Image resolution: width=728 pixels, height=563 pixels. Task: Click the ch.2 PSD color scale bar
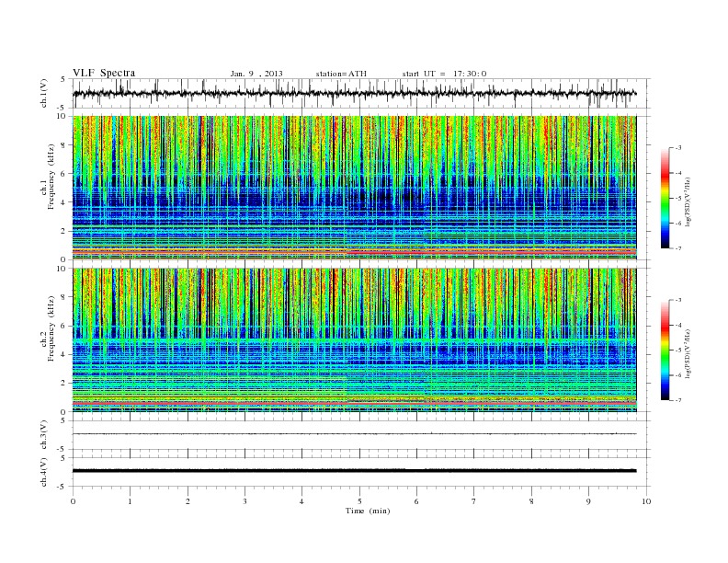click(665, 350)
